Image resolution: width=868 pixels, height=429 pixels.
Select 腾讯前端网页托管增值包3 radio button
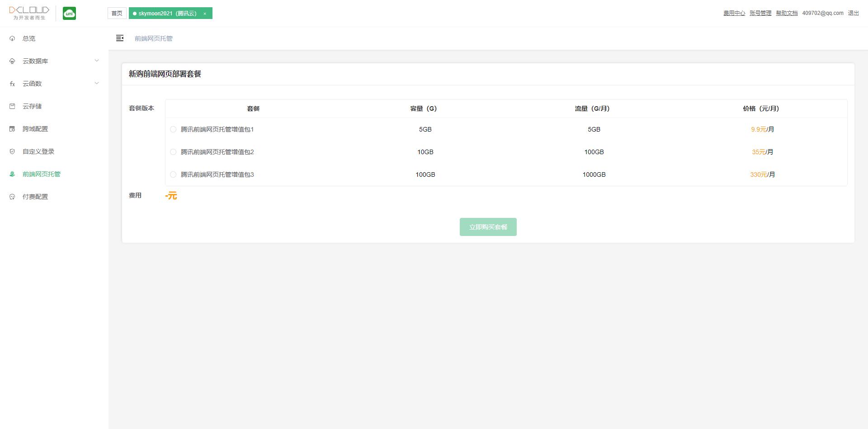coord(173,174)
